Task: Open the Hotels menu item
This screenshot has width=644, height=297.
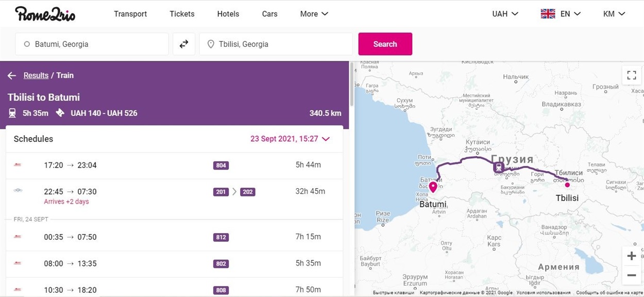Action: (x=228, y=14)
